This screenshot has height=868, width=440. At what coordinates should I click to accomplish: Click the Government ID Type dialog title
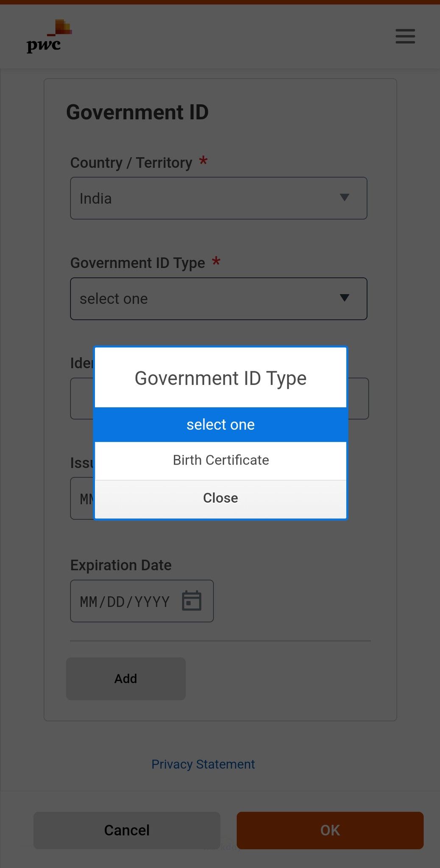220,378
